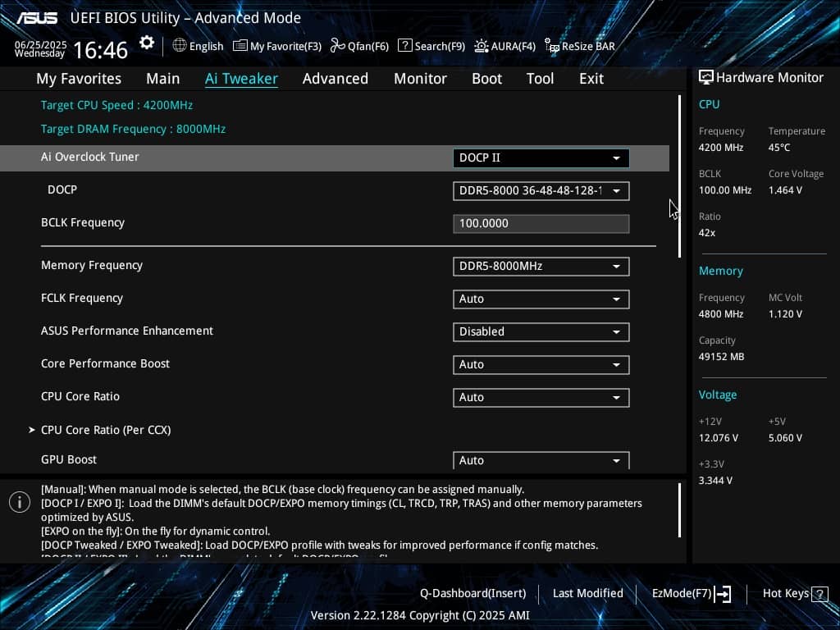This screenshot has width=840, height=630.
Task: Click the 06/25/2025 Wednesday date
Action: [x=40, y=48]
